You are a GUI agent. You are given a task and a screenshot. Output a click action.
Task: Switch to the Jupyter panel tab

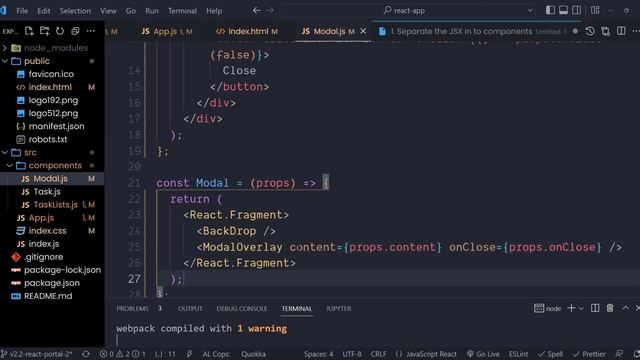tap(338, 309)
